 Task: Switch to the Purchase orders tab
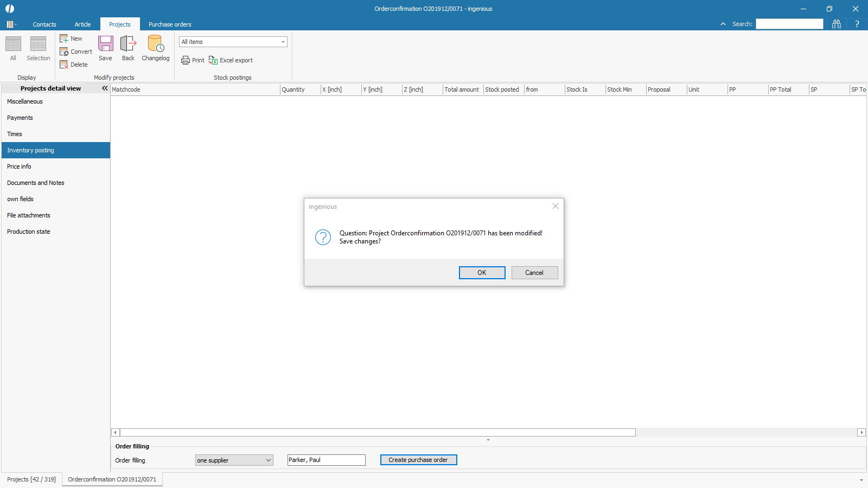170,24
